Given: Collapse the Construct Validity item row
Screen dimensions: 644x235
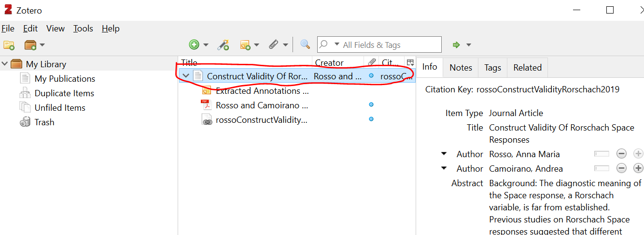Looking at the screenshot, I should 186,76.
